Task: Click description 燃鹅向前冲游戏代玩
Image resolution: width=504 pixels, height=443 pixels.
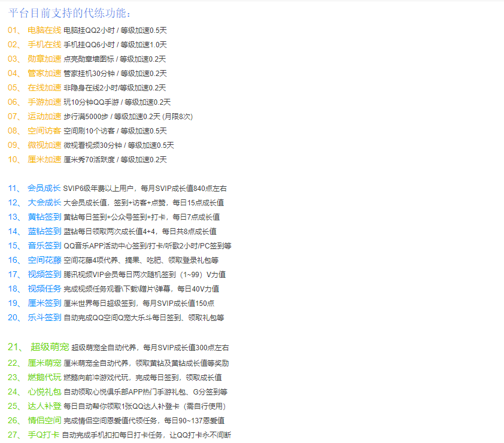Action: click(x=142, y=377)
